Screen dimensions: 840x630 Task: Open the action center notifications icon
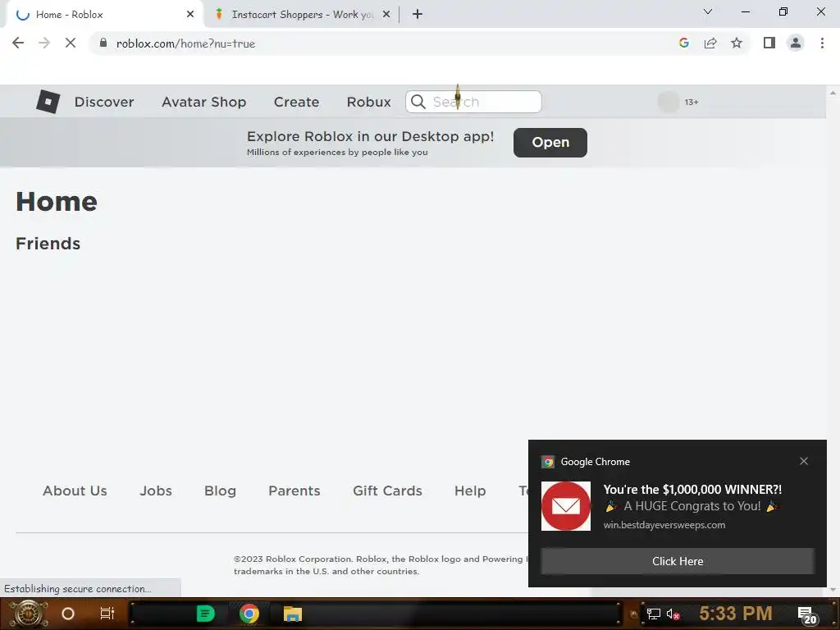[x=807, y=615]
